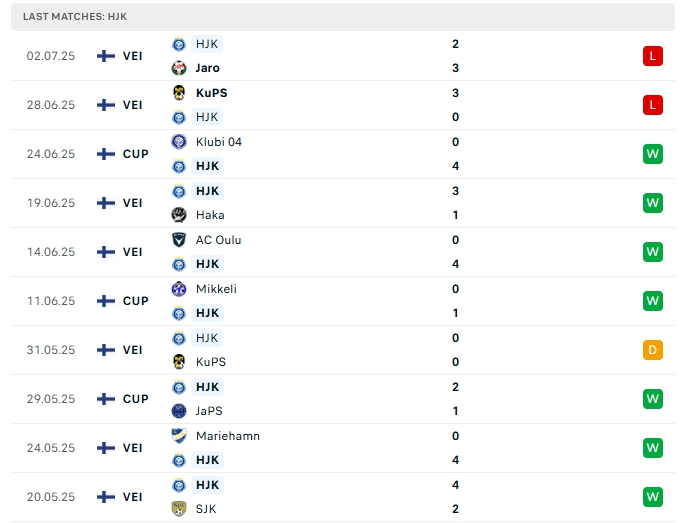Click the JaPS team crest icon
Screen dimensions: 686x523
tap(179, 411)
